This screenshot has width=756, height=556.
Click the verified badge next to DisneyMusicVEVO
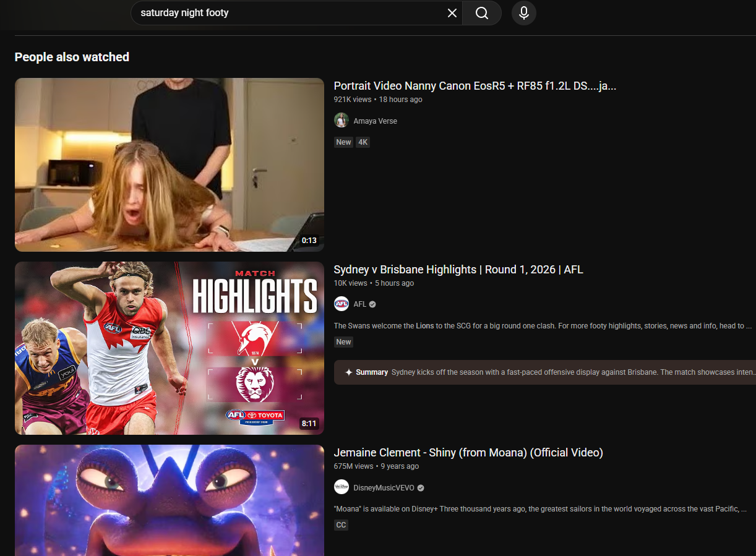tap(421, 488)
